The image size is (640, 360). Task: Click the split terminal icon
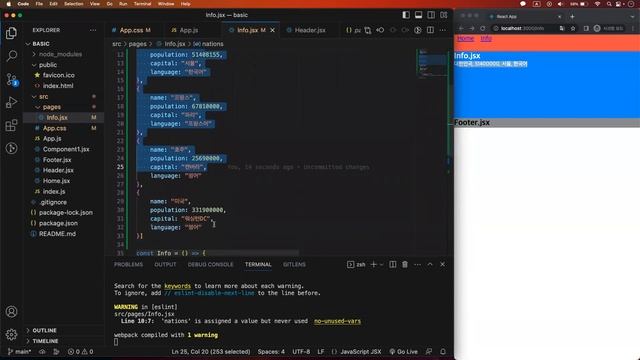point(392,264)
